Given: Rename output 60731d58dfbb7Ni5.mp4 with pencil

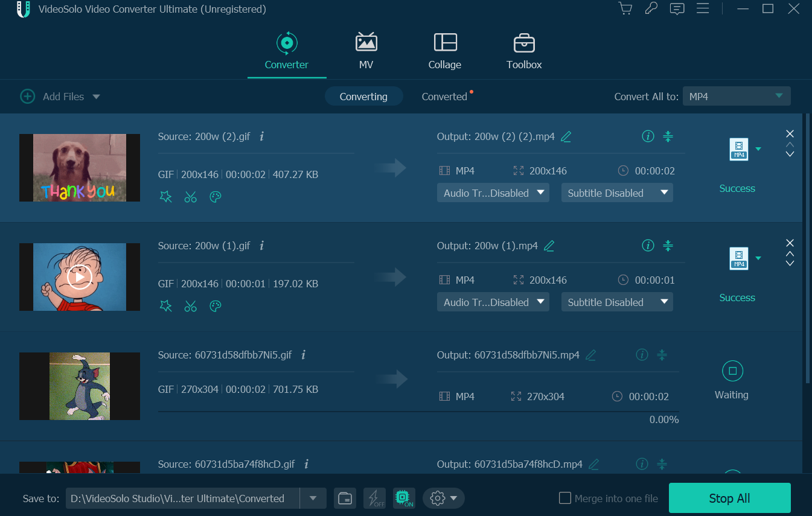Looking at the screenshot, I should click(x=590, y=355).
